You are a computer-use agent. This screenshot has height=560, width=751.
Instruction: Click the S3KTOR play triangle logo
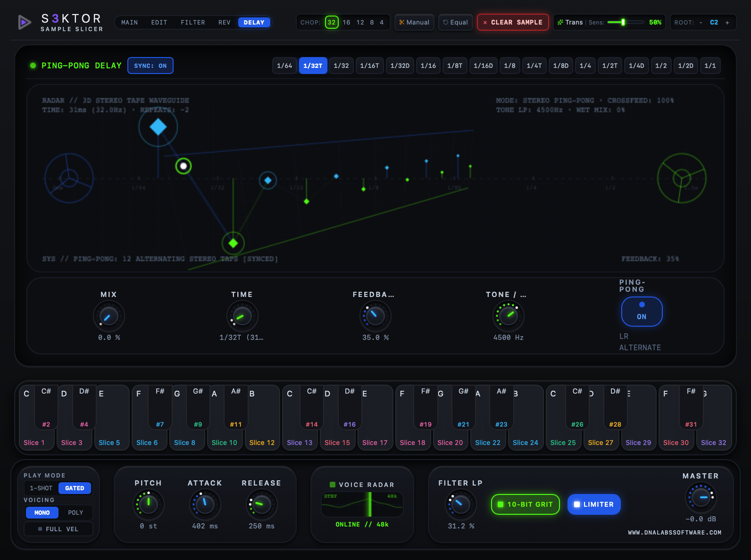(25, 22)
